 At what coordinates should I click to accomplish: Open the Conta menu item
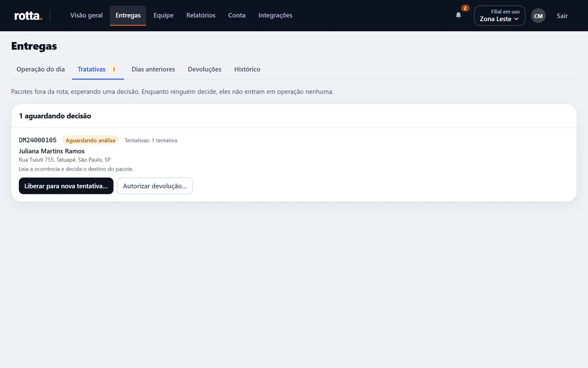(x=237, y=16)
